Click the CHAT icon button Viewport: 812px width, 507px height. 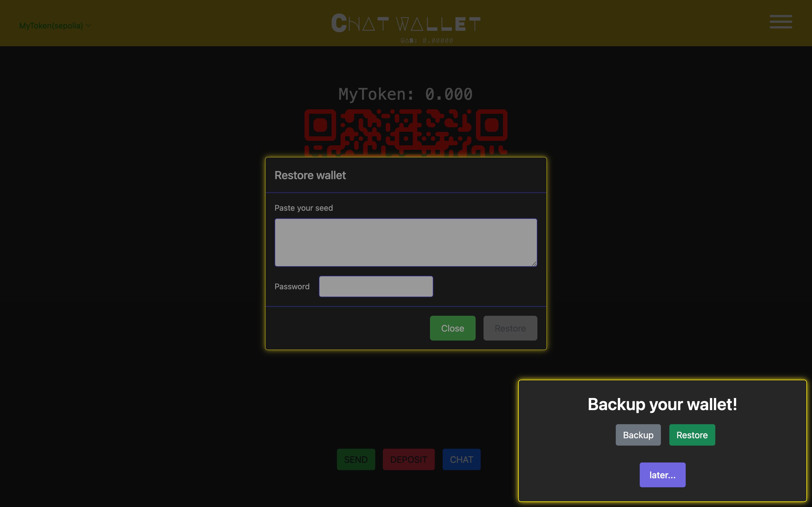461,459
